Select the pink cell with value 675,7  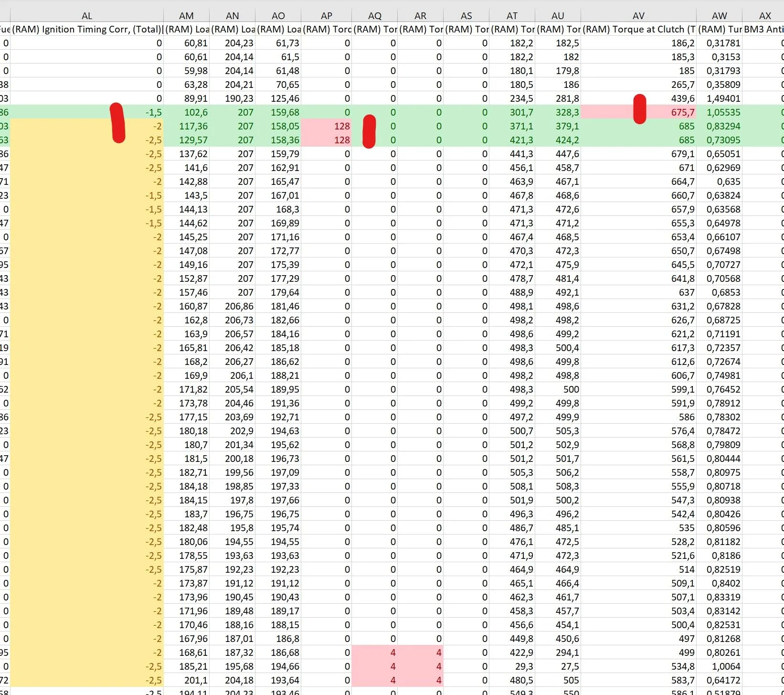[638, 112]
